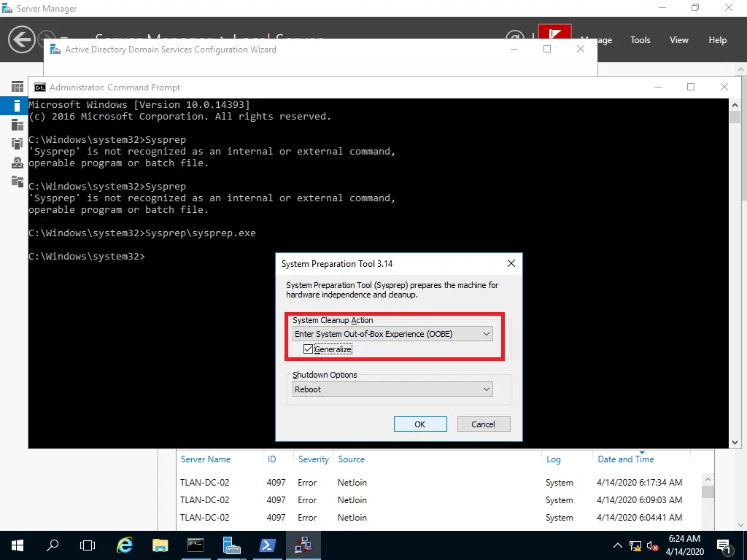This screenshot has height=560, width=747.
Task: Open the taskbar clock showing 6:24 AM
Action: (684, 545)
